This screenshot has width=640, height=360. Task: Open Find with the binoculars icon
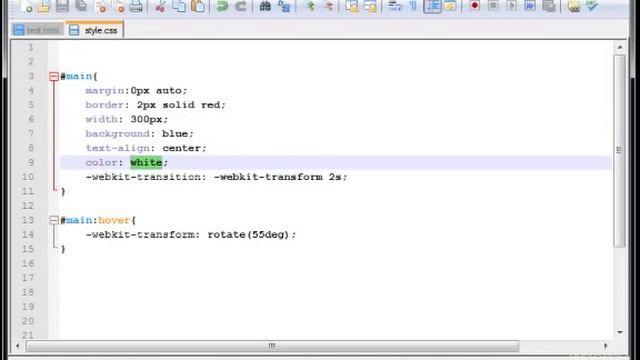[x=265, y=6]
